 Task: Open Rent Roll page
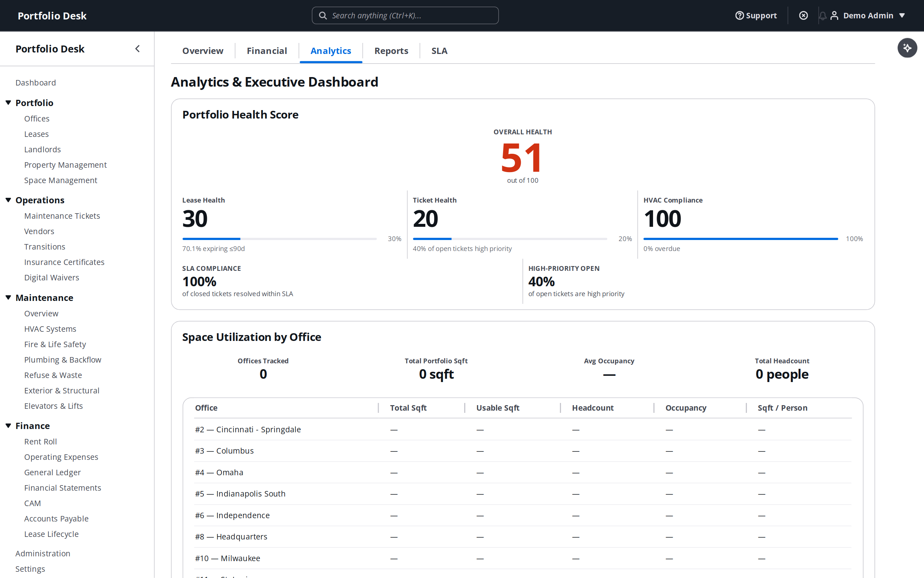[40, 441]
